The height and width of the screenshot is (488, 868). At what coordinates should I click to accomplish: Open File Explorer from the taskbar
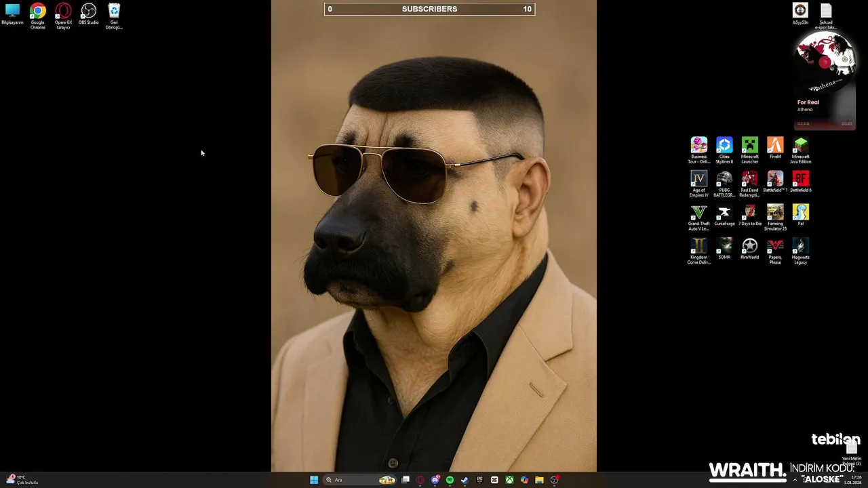(539, 480)
